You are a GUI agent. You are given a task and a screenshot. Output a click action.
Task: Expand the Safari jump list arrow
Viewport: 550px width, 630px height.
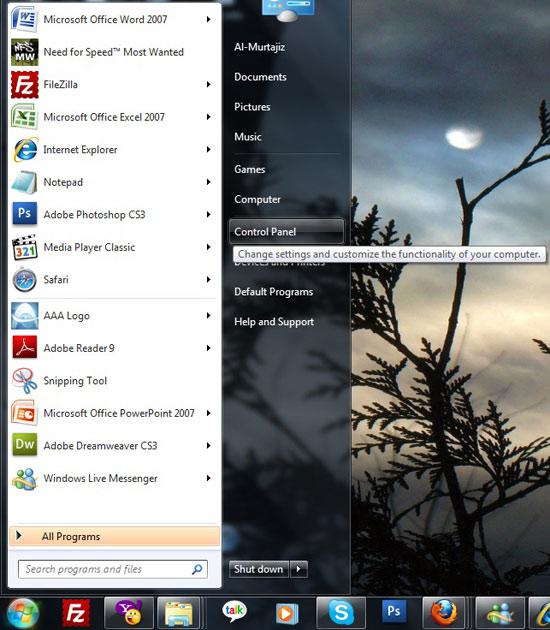(x=209, y=280)
